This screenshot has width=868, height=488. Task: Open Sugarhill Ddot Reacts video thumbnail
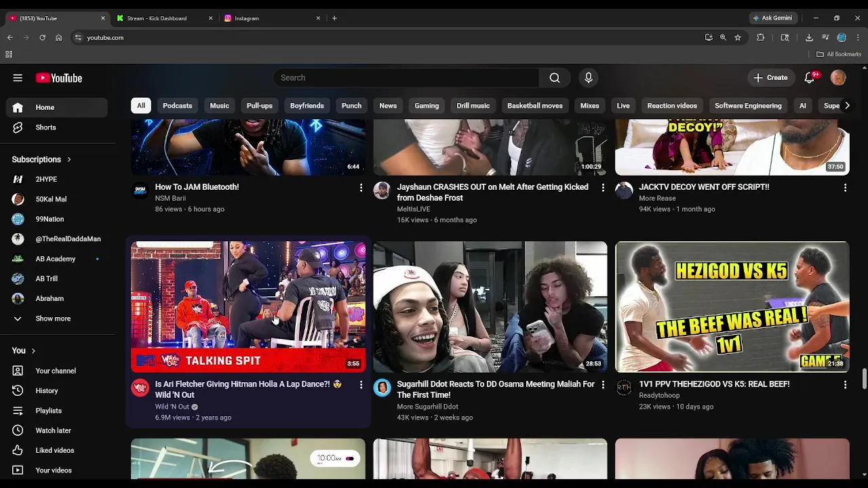pyautogui.click(x=490, y=306)
